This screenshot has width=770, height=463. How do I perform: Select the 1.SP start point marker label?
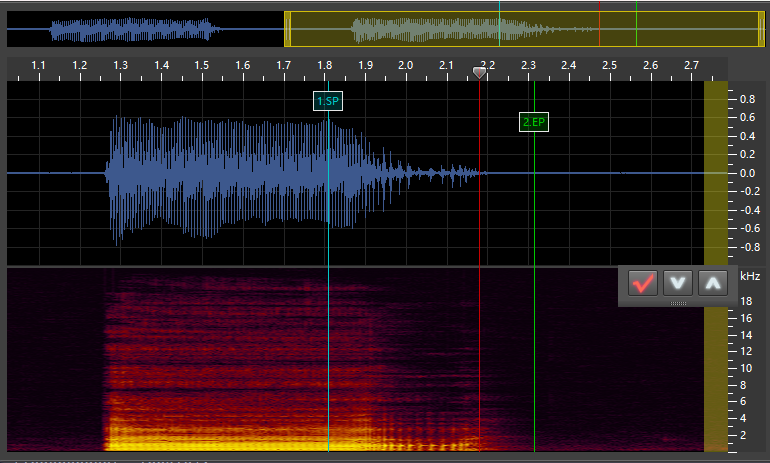click(x=328, y=102)
